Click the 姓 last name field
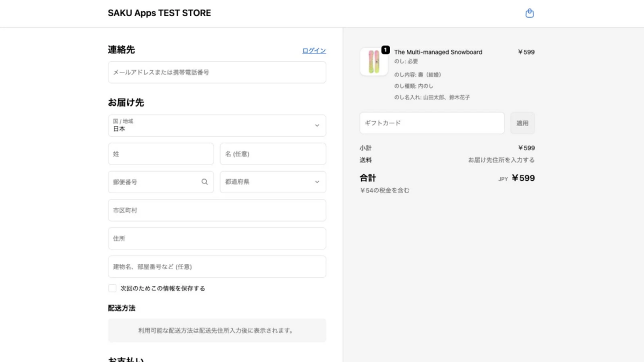 (160, 154)
